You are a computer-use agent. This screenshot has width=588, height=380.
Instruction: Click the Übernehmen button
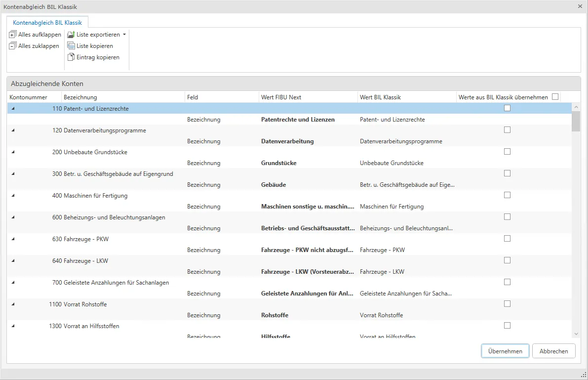point(505,351)
